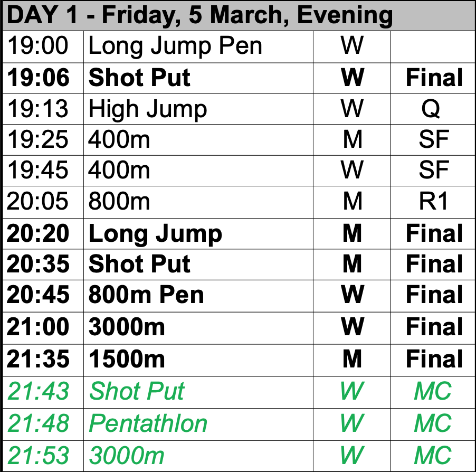
Task: Select the Final cell in the 21:00 3000m row
Action: (433, 328)
